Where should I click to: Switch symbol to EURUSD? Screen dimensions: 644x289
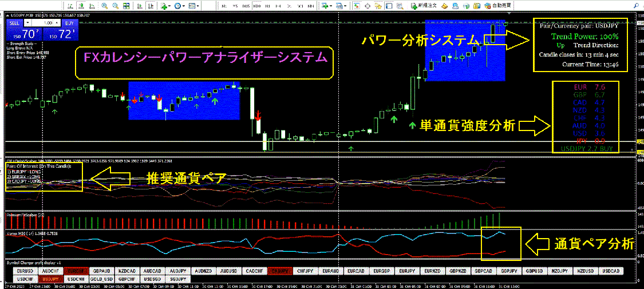click(25, 271)
